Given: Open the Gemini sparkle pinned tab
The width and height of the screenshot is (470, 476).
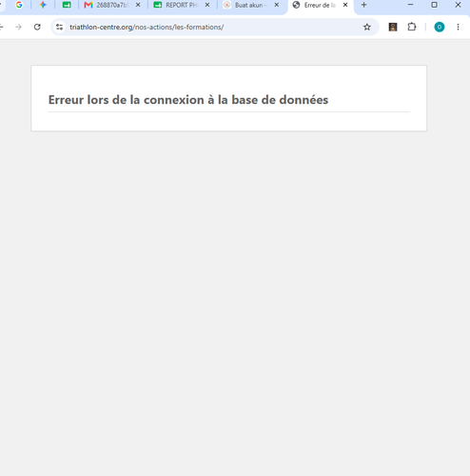Looking at the screenshot, I should click(x=43, y=5).
